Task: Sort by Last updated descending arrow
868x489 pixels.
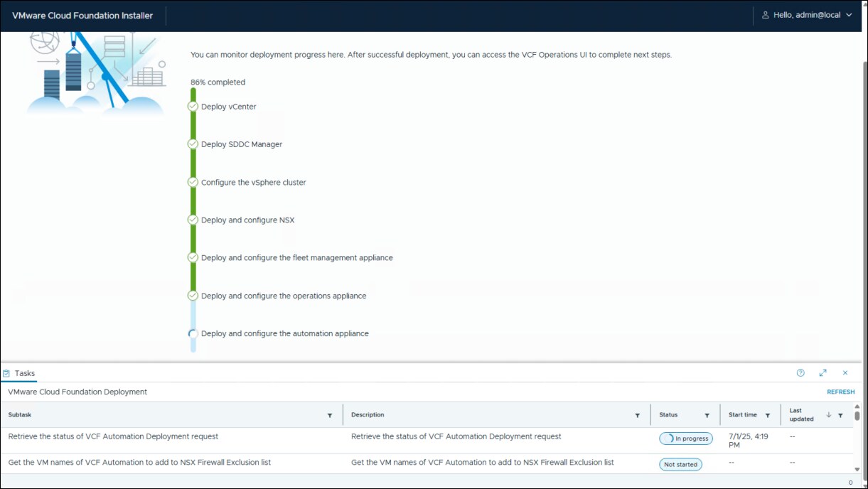Action: coord(829,415)
